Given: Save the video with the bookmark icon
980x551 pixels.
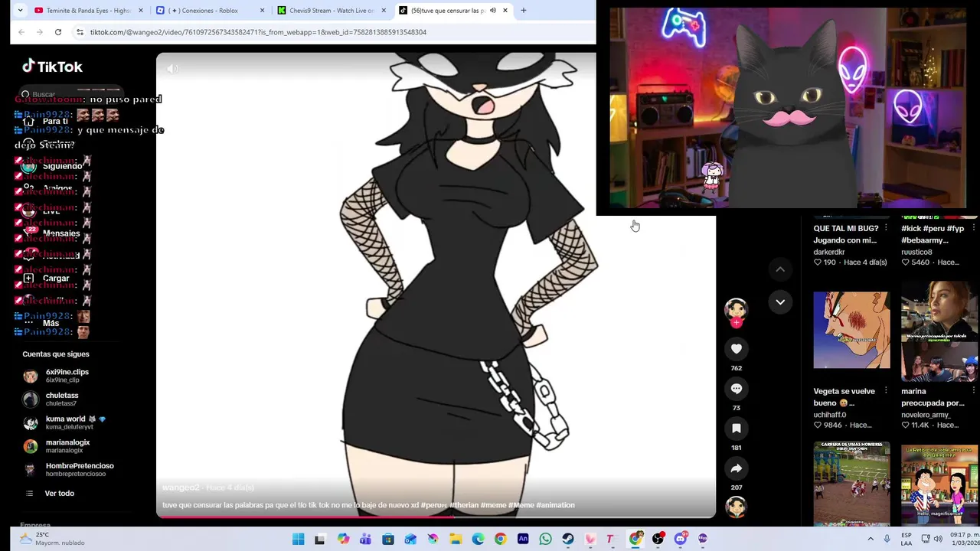Looking at the screenshot, I should click(736, 429).
